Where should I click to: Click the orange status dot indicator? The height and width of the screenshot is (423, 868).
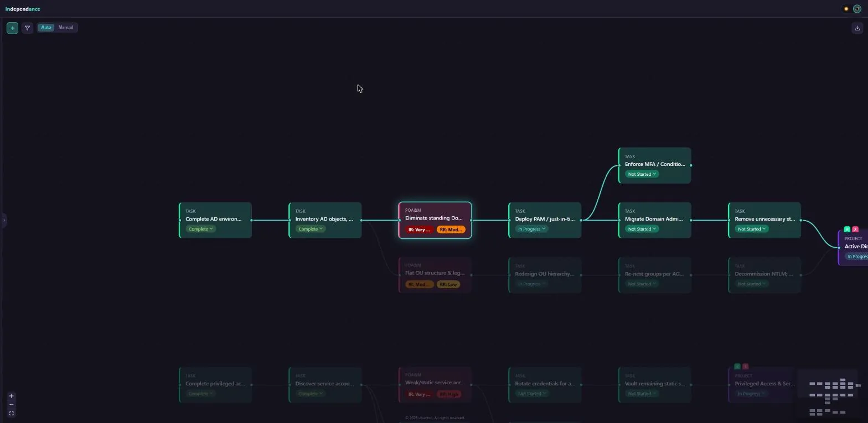click(846, 9)
